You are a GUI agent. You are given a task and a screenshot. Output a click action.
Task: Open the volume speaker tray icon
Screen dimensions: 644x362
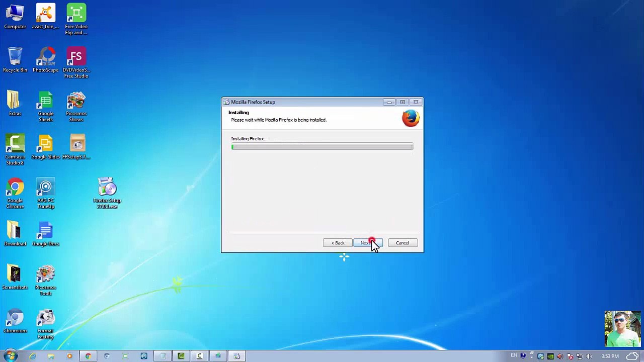(x=589, y=356)
